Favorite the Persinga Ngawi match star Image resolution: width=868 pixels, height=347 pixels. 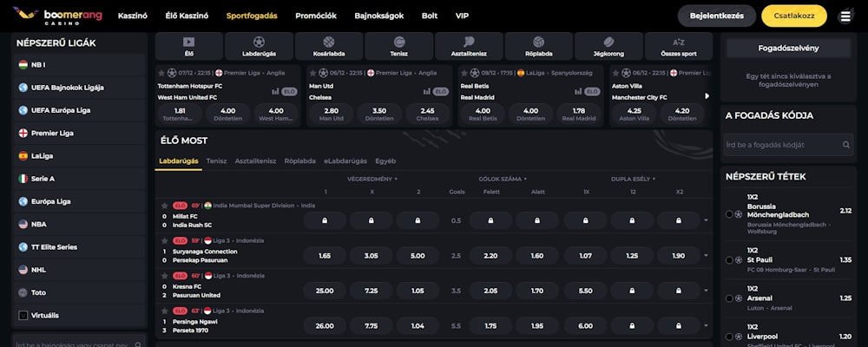(164, 311)
